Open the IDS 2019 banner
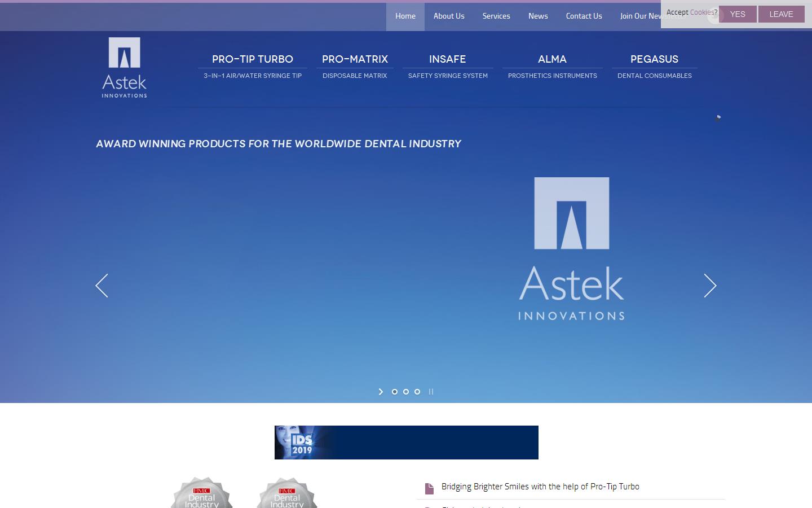 tap(406, 442)
